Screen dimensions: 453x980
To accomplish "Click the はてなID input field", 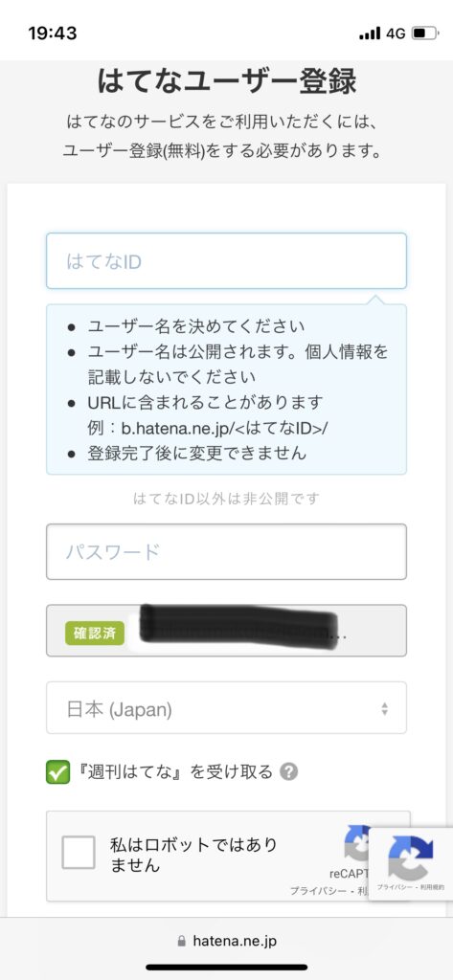I will click(226, 260).
